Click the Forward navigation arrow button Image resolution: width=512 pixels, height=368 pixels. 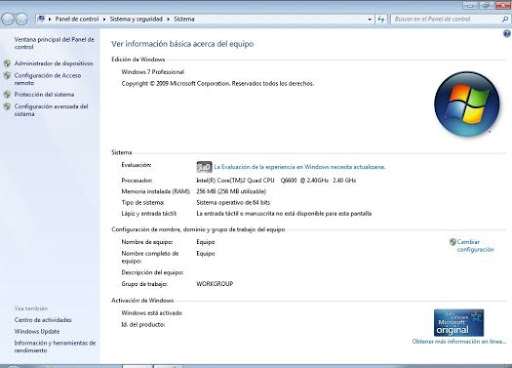(x=21, y=19)
